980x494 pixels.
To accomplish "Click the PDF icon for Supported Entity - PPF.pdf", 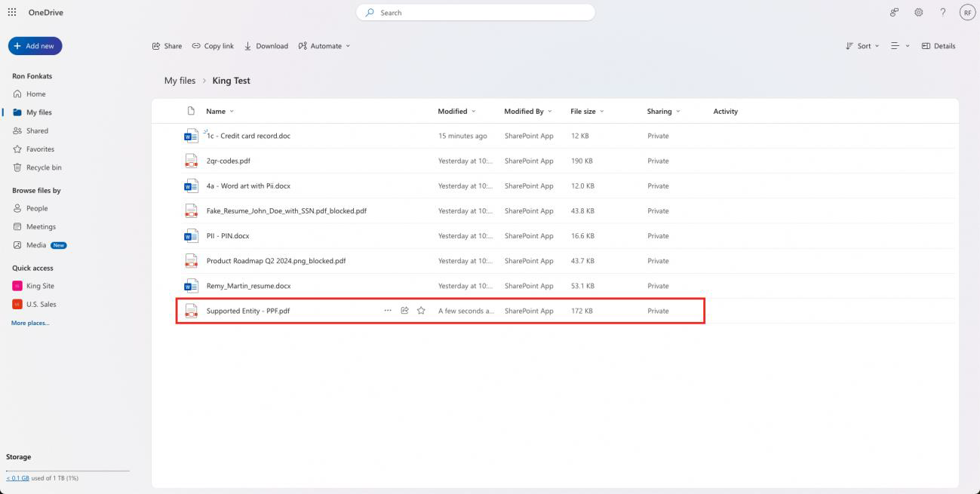I will (191, 311).
